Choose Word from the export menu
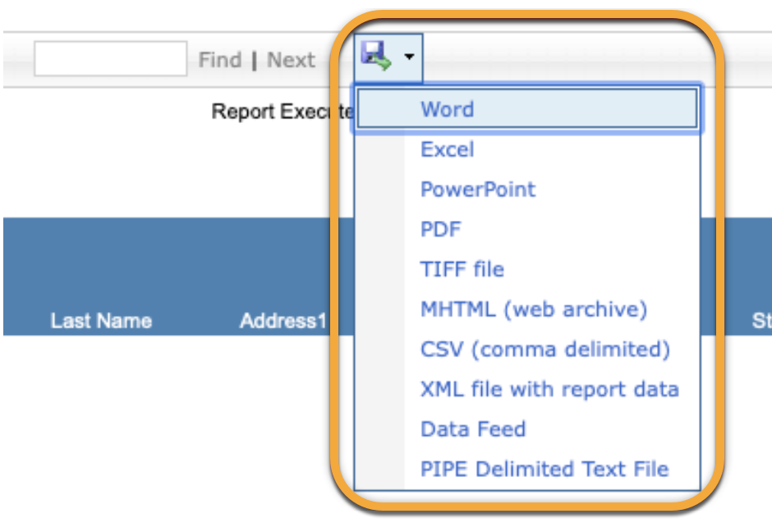The image size is (772, 532). pyautogui.click(x=447, y=109)
